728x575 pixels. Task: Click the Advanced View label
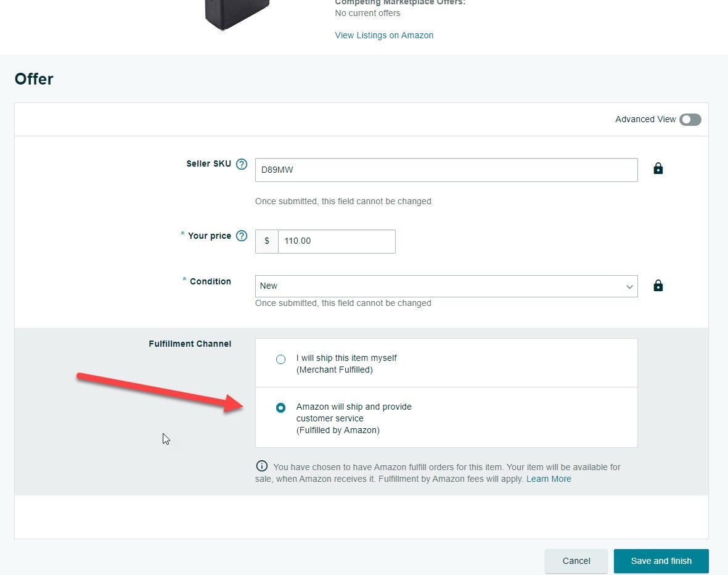[x=645, y=120]
